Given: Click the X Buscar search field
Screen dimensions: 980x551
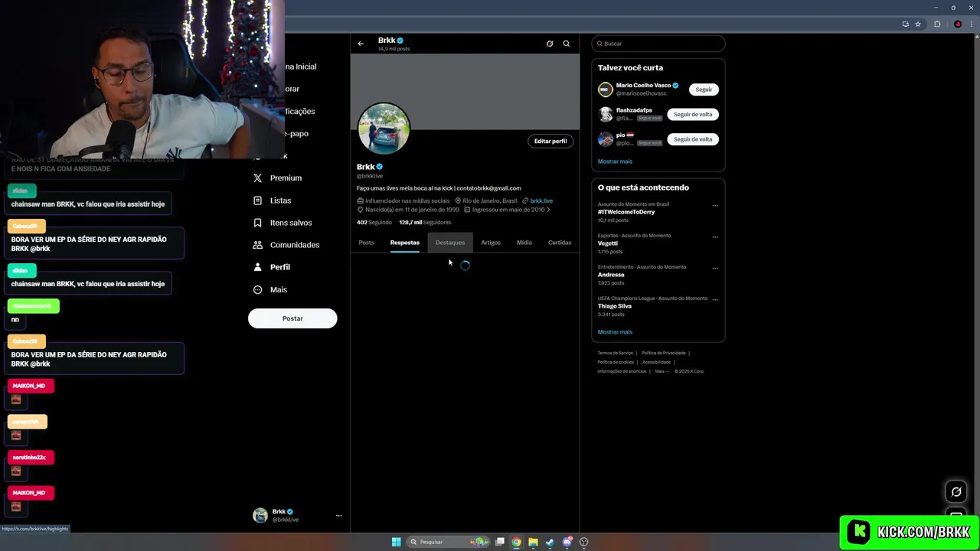Looking at the screenshot, I should coord(658,44).
